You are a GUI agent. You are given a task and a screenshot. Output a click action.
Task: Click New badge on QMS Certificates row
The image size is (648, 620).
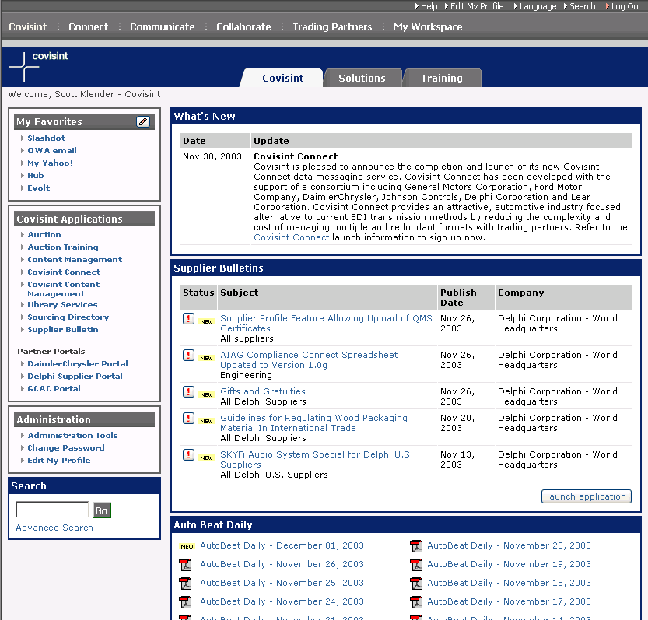coord(206,321)
